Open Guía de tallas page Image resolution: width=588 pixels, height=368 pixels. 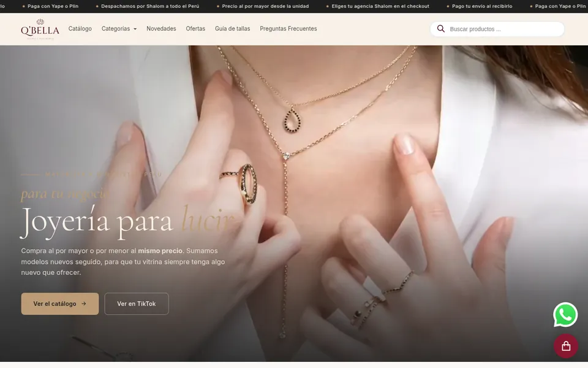(233, 29)
